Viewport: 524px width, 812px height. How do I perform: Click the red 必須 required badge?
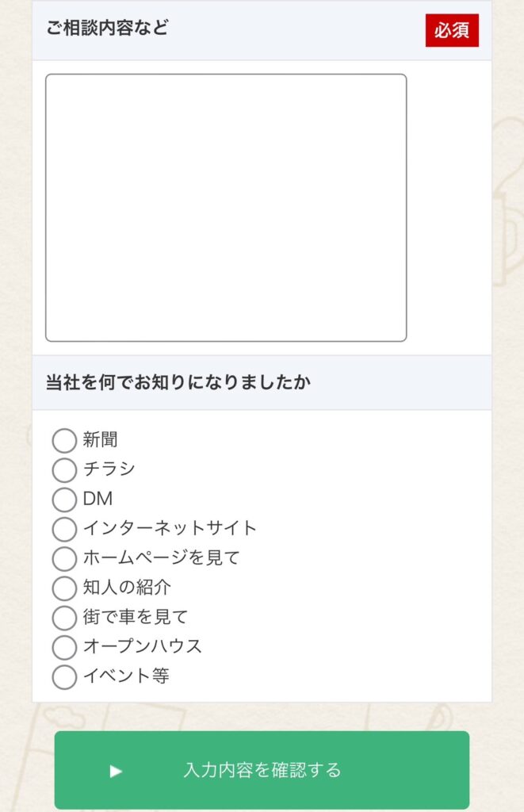point(453,30)
